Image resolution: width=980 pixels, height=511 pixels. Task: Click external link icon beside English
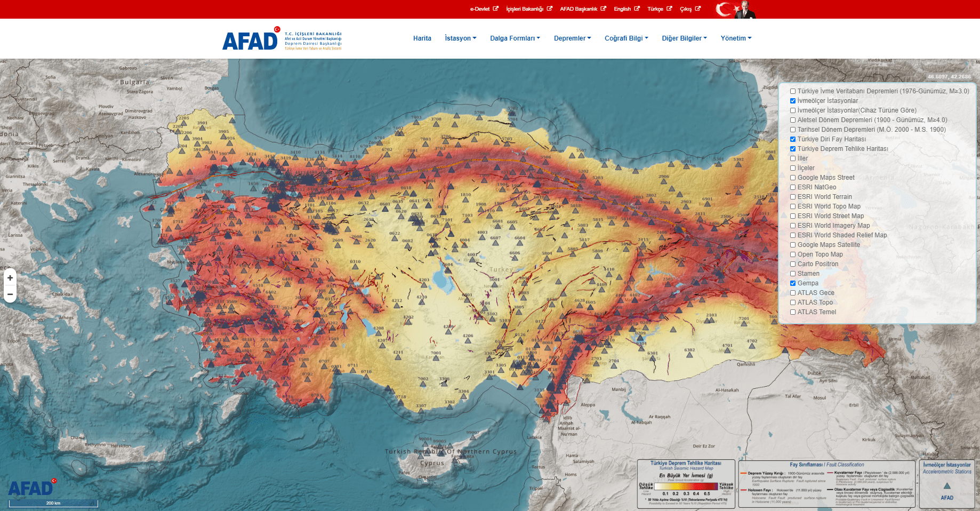pos(637,9)
